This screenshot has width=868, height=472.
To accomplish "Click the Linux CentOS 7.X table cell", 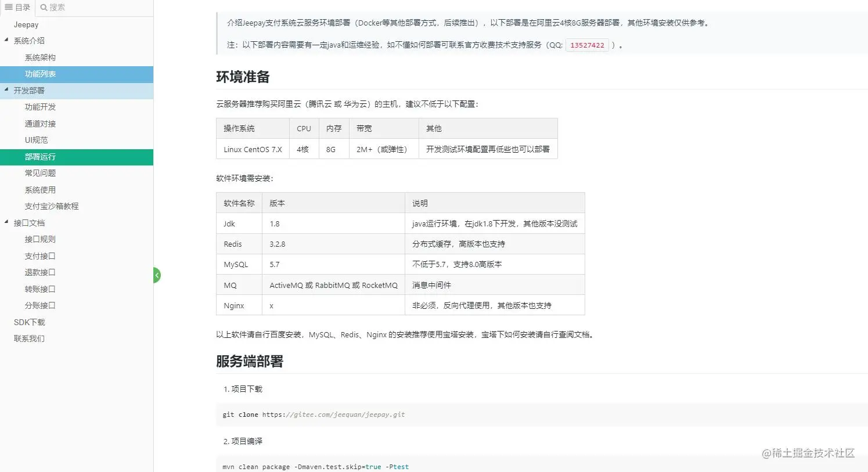I will (x=253, y=149).
